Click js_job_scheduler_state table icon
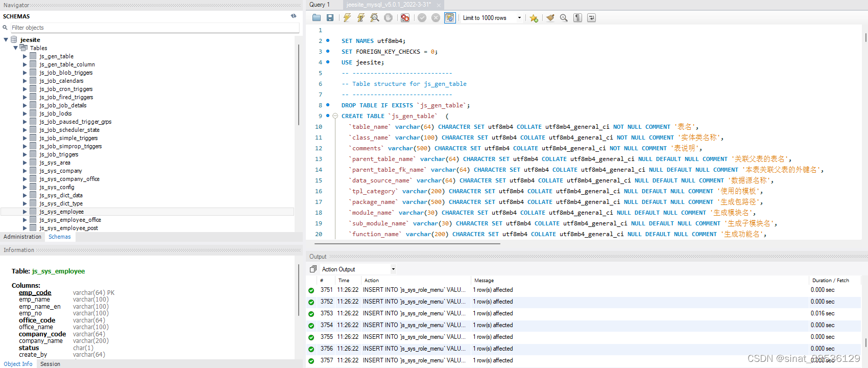868x368 pixels. point(33,130)
